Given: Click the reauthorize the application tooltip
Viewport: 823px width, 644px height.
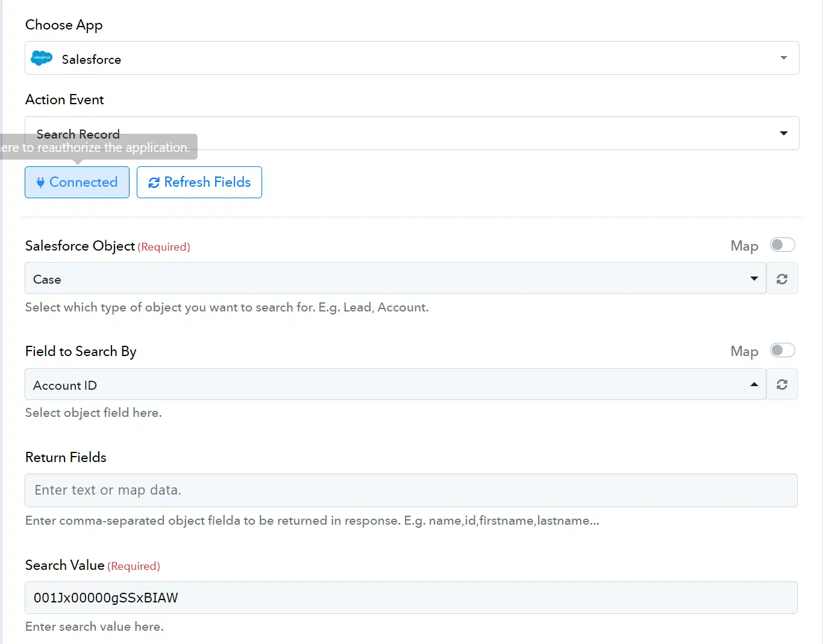Looking at the screenshot, I should pos(99,147).
